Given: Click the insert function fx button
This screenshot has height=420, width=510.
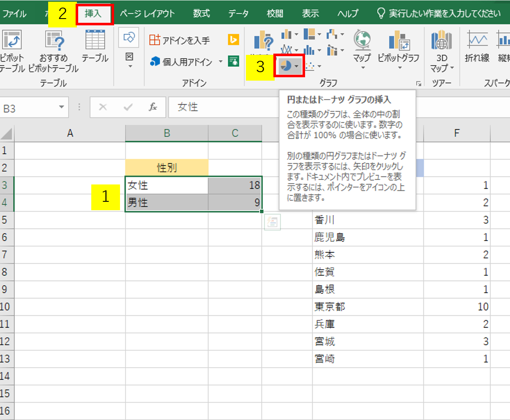Looking at the screenshot, I should pyautogui.click(x=153, y=107).
